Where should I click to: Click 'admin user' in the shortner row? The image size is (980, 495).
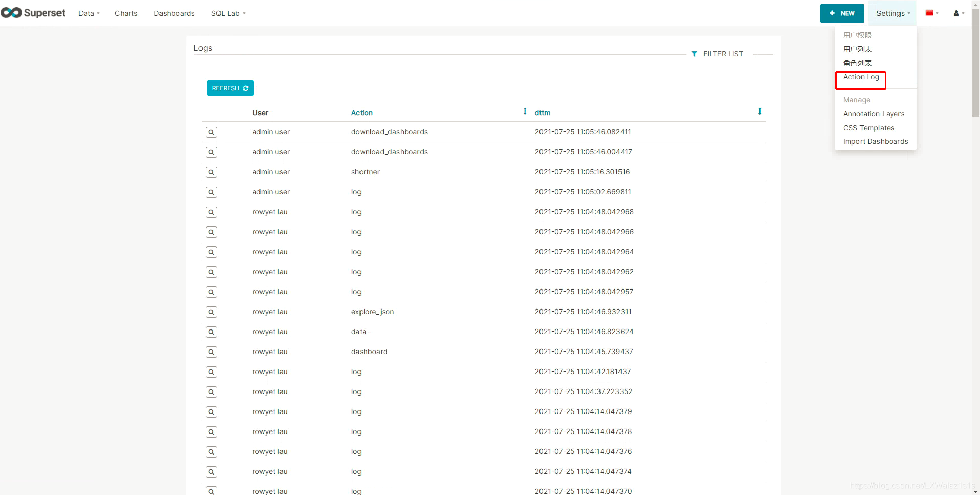click(x=271, y=172)
